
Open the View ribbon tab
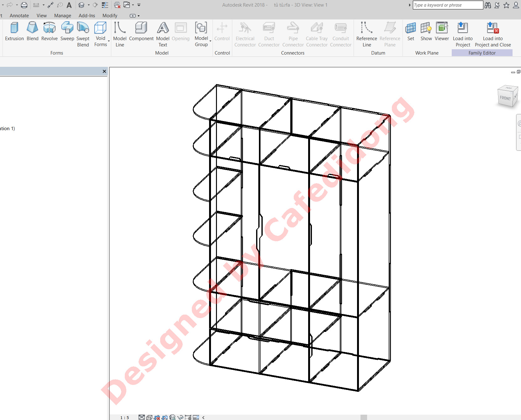[41, 16]
